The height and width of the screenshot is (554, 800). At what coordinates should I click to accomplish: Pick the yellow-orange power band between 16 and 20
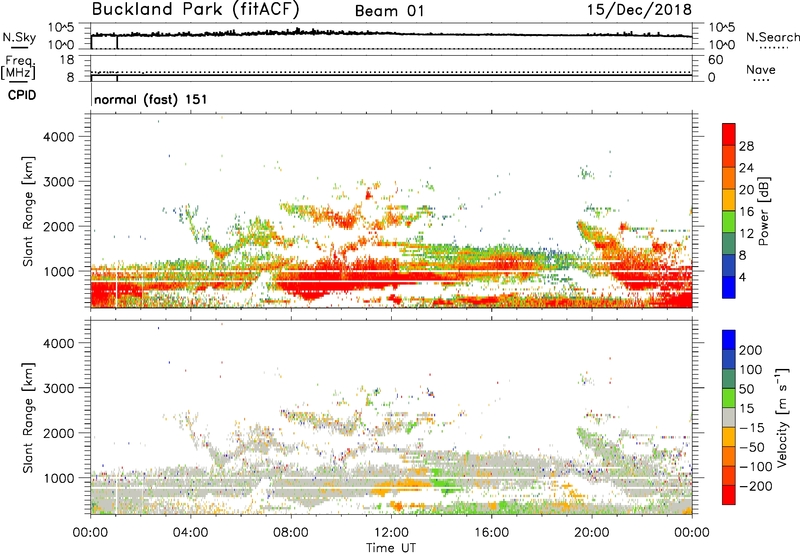[729, 200]
